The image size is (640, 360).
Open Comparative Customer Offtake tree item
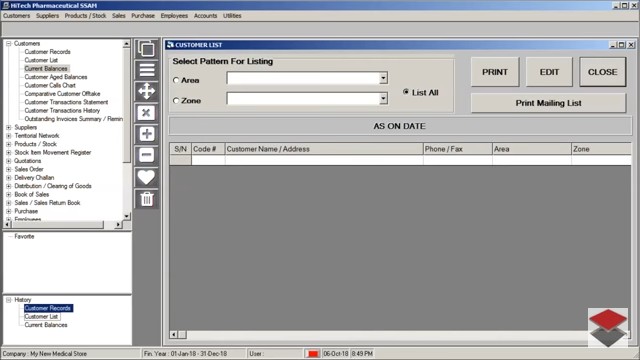click(62, 93)
